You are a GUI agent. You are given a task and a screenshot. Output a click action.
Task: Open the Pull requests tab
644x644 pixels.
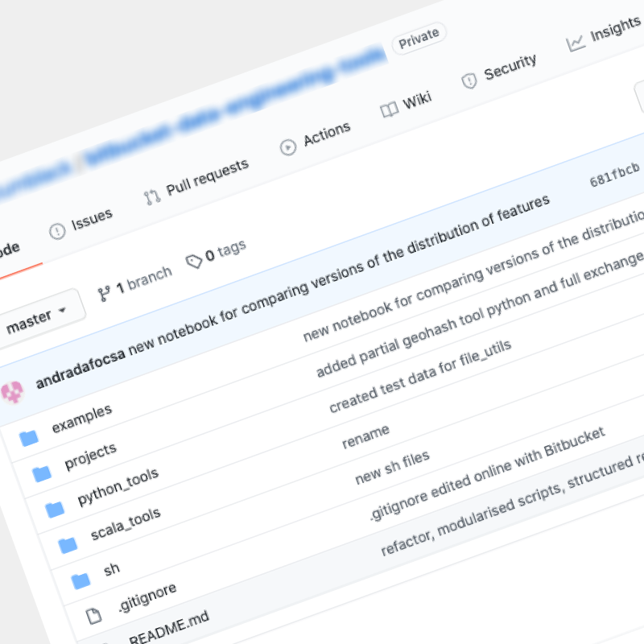196,183
